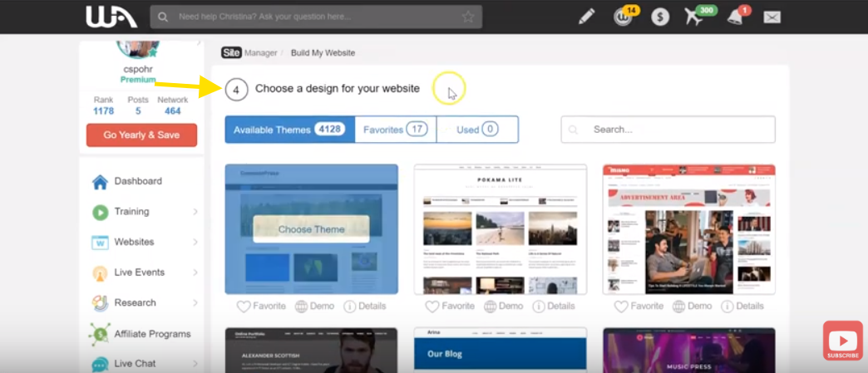Open the envelope messages icon

click(x=772, y=17)
